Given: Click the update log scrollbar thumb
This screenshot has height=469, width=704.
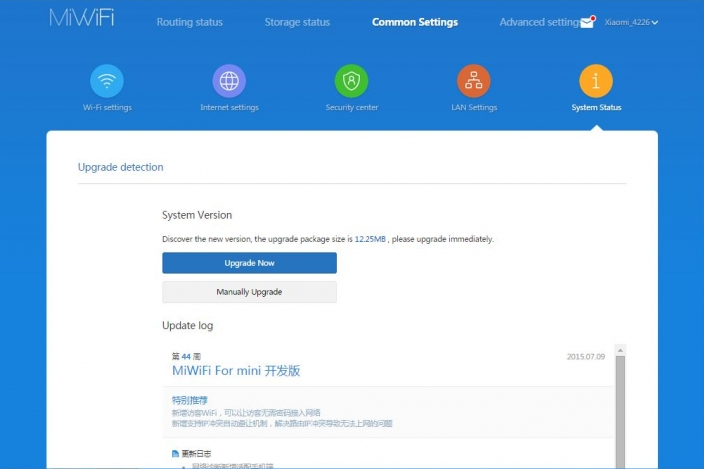Looking at the screenshot, I should [x=620, y=412].
